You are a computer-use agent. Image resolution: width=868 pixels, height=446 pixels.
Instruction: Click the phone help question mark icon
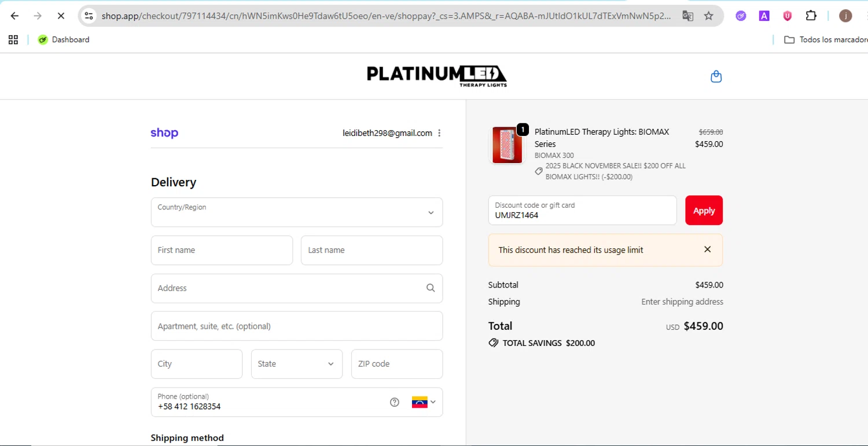pyautogui.click(x=395, y=402)
